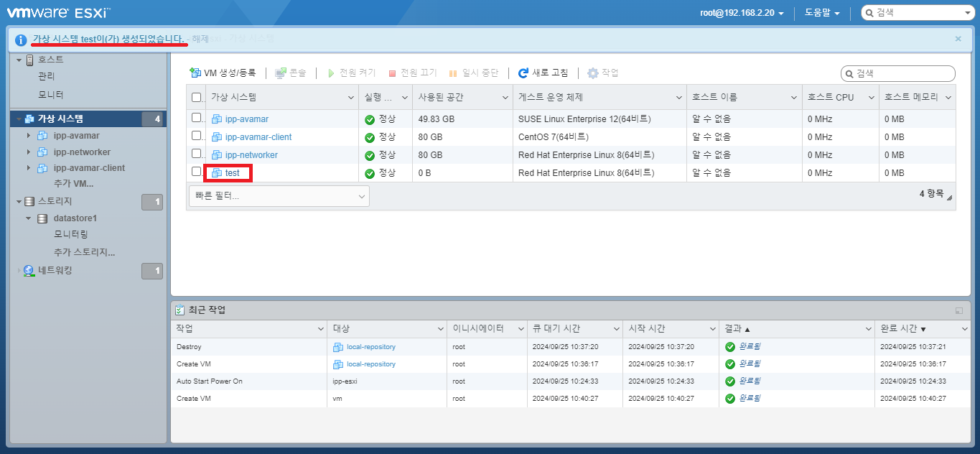Click the ipp-networker VM icon in table

point(217,155)
